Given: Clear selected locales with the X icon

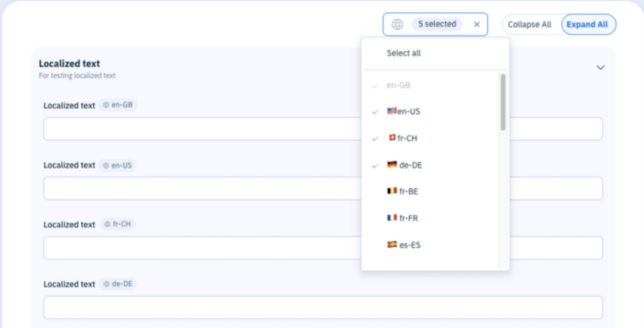Looking at the screenshot, I should (476, 24).
